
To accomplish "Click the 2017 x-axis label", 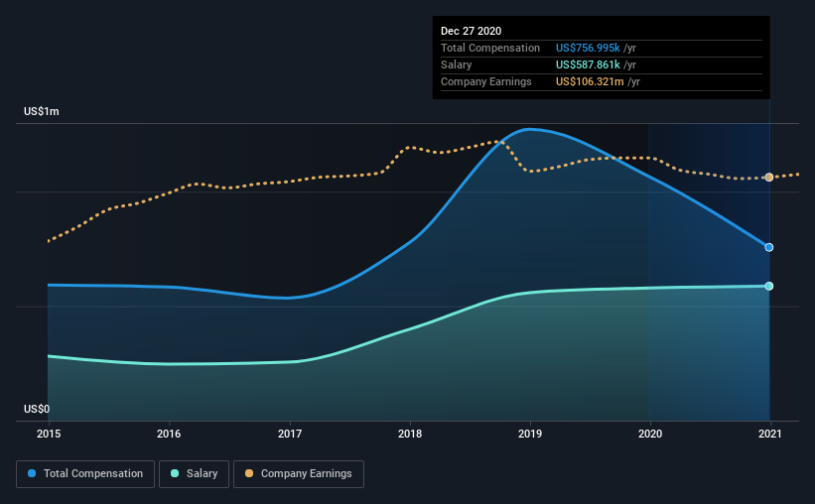I will point(290,434).
